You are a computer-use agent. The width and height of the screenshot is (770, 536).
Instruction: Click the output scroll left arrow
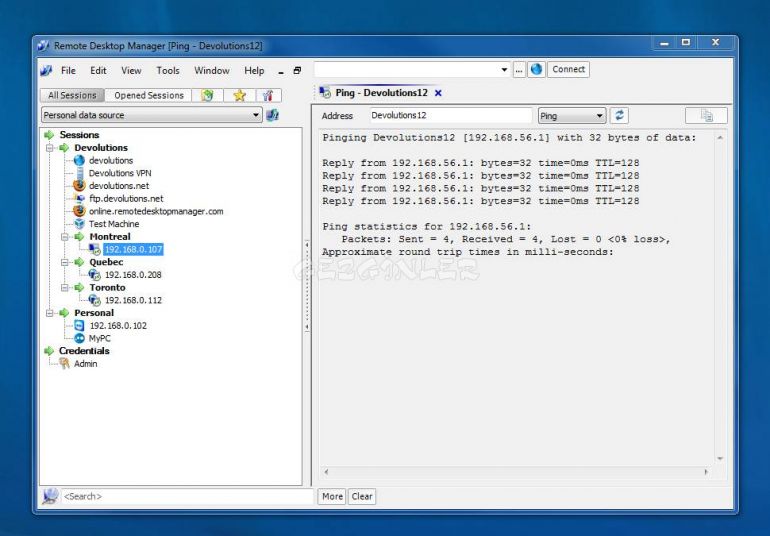pyautogui.click(x=326, y=472)
